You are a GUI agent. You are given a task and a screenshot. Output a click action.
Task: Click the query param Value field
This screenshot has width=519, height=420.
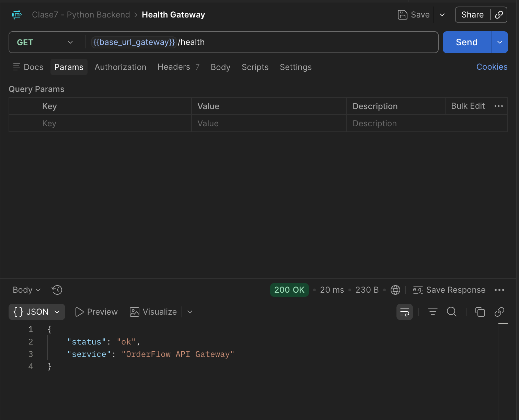point(269,123)
